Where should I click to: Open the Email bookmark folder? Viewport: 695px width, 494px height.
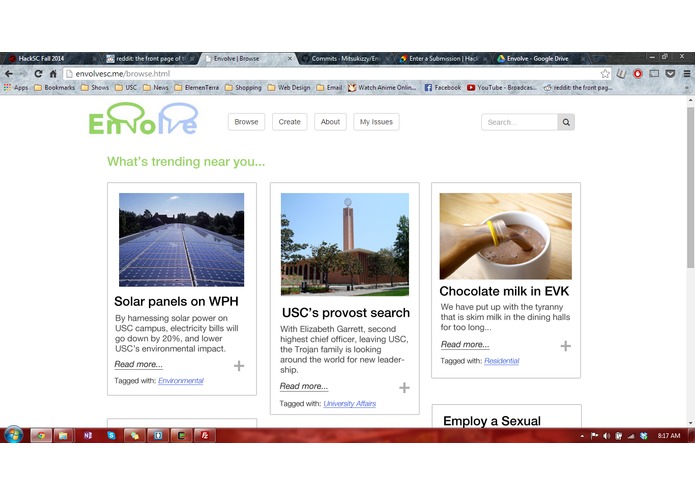pyautogui.click(x=329, y=88)
